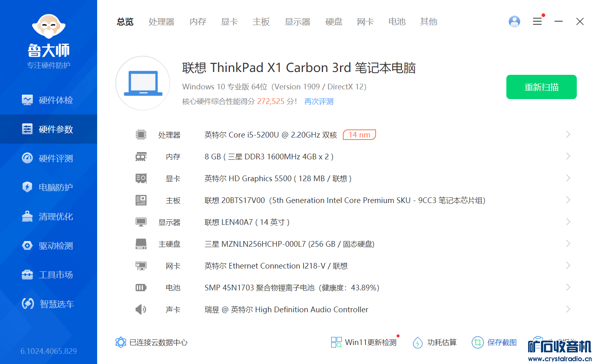Expand the 主板 20BTS17V00 row chevron

click(568, 200)
